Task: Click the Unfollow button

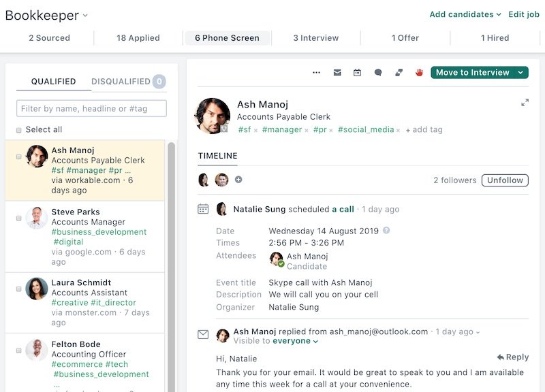Action: coord(505,180)
